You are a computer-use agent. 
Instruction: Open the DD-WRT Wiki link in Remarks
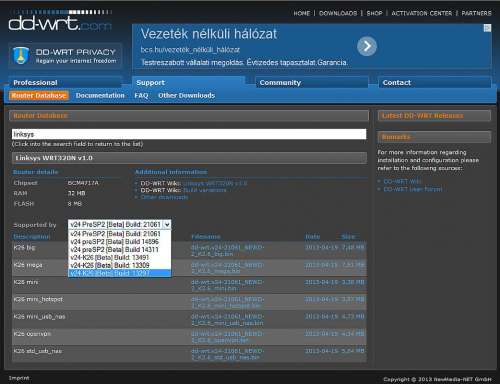[402, 181]
